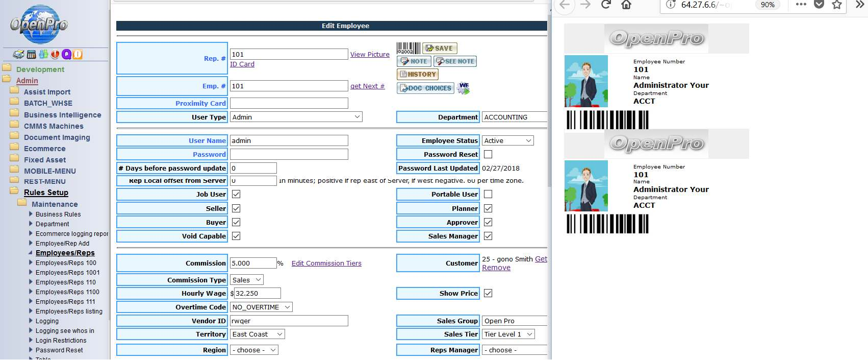Launch the WF workflow gear icon
This screenshot has height=360, width=868.
463,88
